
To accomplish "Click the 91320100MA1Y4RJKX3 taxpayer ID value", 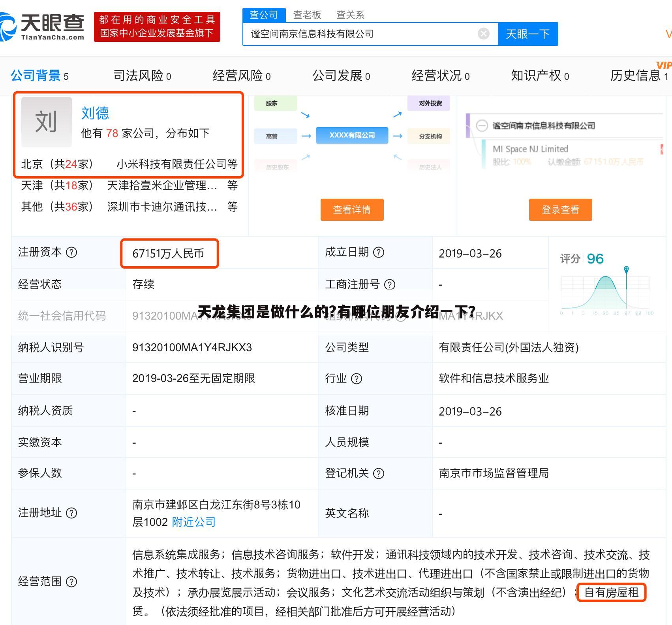I will [192, 348].
